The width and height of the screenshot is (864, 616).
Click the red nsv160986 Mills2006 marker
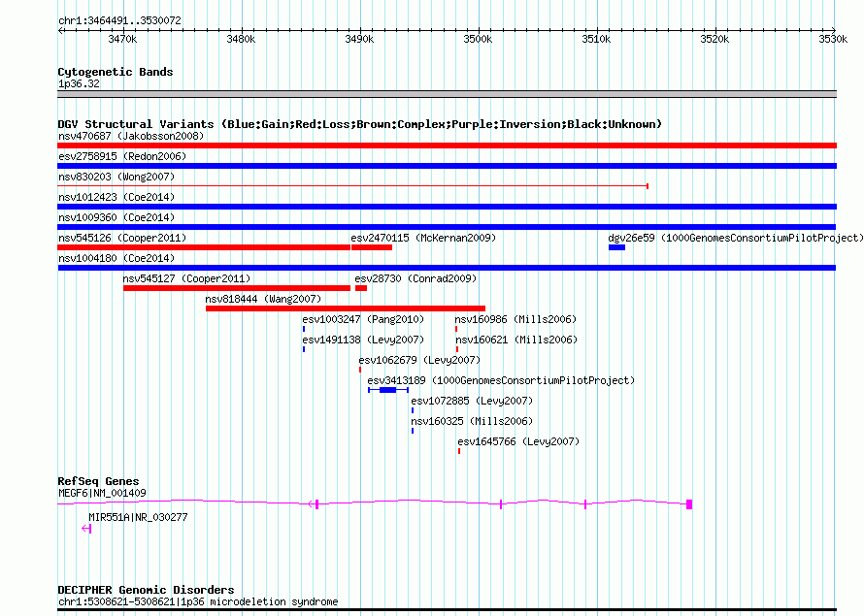[456, 329]
